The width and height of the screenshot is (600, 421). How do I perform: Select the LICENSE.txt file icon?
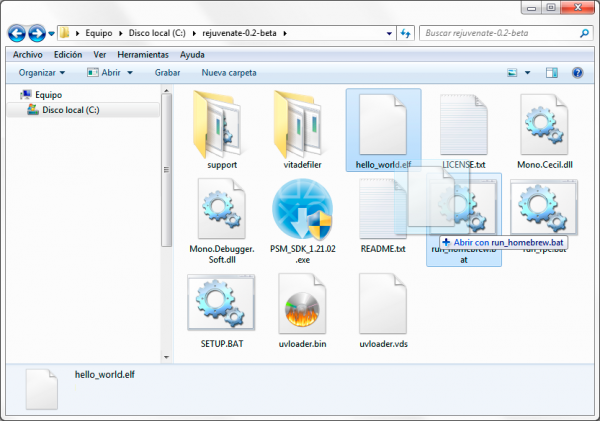coord(463,124)
